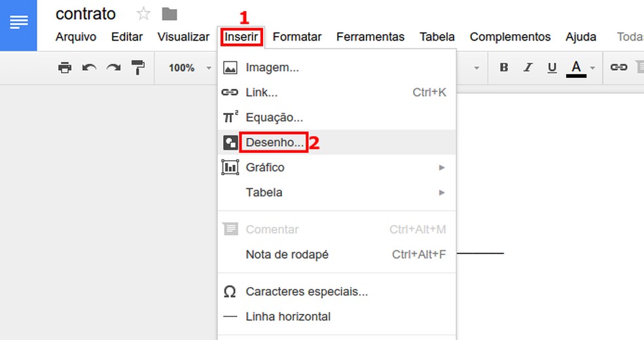
Task: Toggle italic formatting
Action: (x=528, y=67)
